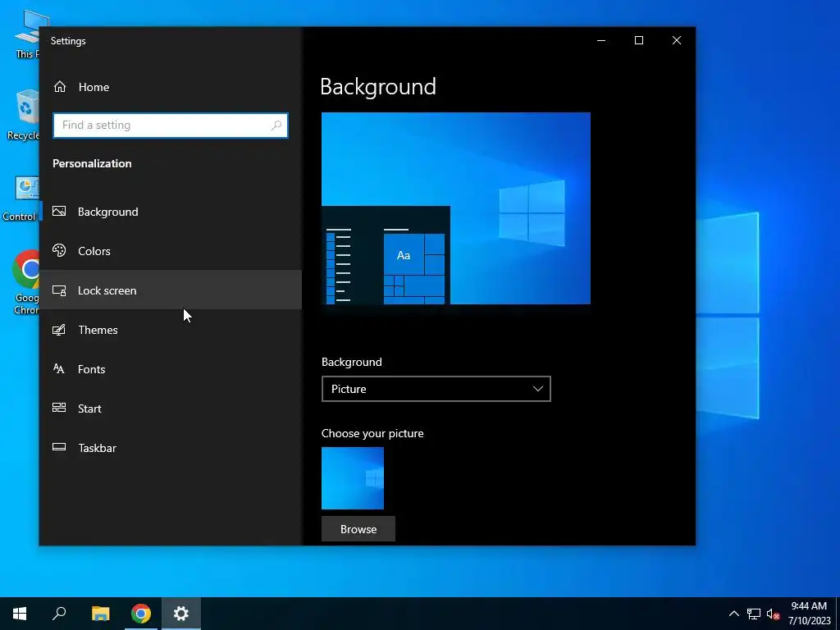840x630 pixels.
Task: Click the Taskbar icon in sidebar
Action: point(59,447)
